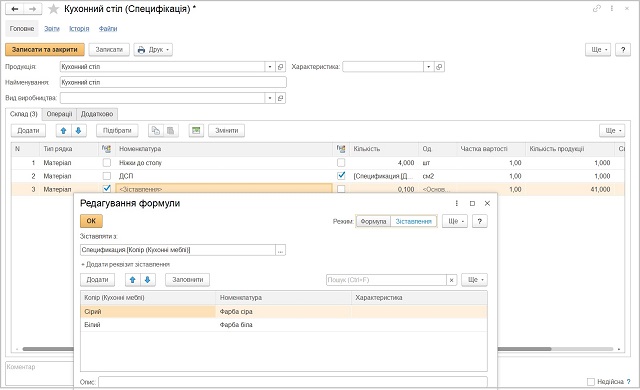Open the Головне section
Image resolution: width=640 pixels, height=390 pixels.
click(22, 29)
